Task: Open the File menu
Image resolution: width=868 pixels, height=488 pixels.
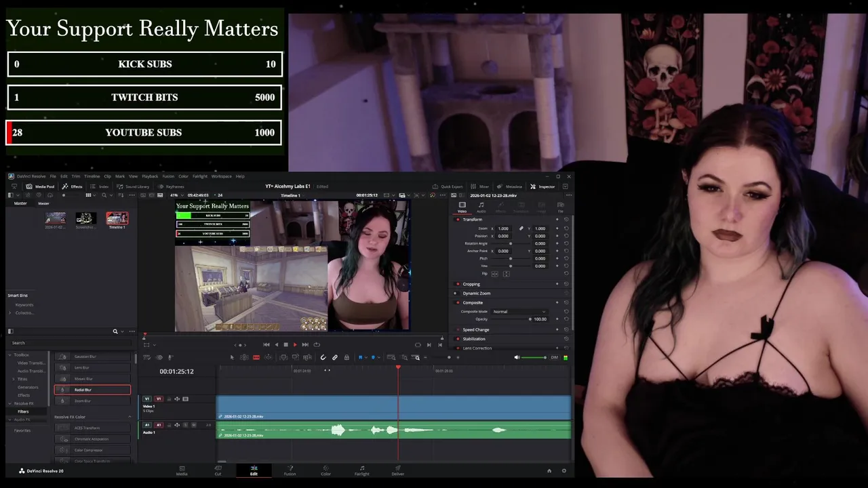Action: [x=53, y=176]
